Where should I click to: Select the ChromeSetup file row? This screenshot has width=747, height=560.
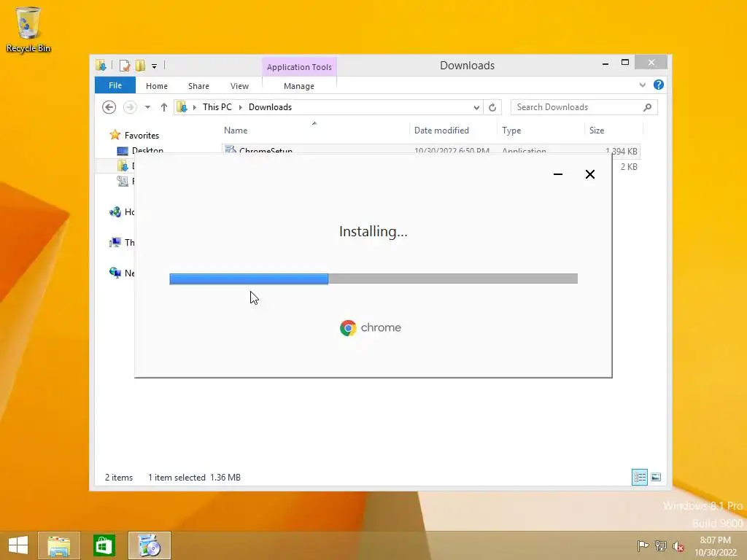click(x=431, y=149)
